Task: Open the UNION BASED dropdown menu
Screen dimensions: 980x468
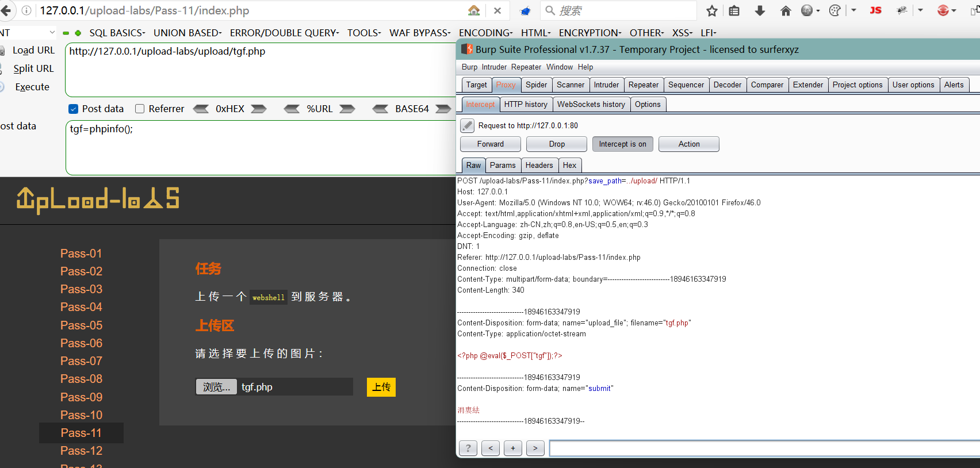Action: 187,33
